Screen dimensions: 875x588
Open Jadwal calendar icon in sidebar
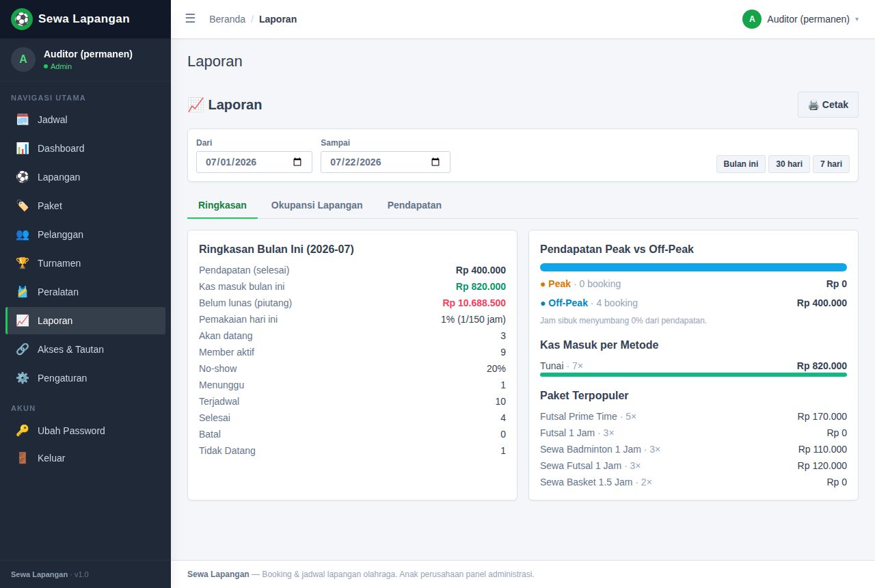coord(23,120)
